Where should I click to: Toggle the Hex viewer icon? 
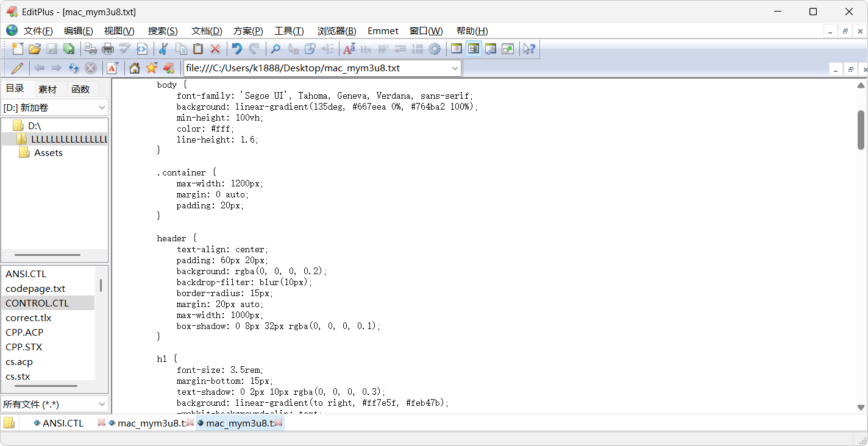[x=366, y=49]
